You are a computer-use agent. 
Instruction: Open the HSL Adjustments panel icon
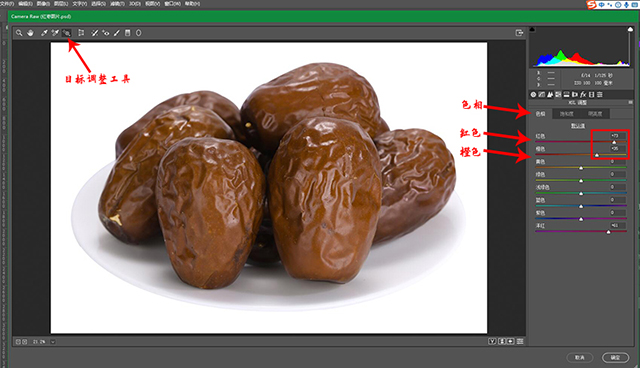[558, 95]
